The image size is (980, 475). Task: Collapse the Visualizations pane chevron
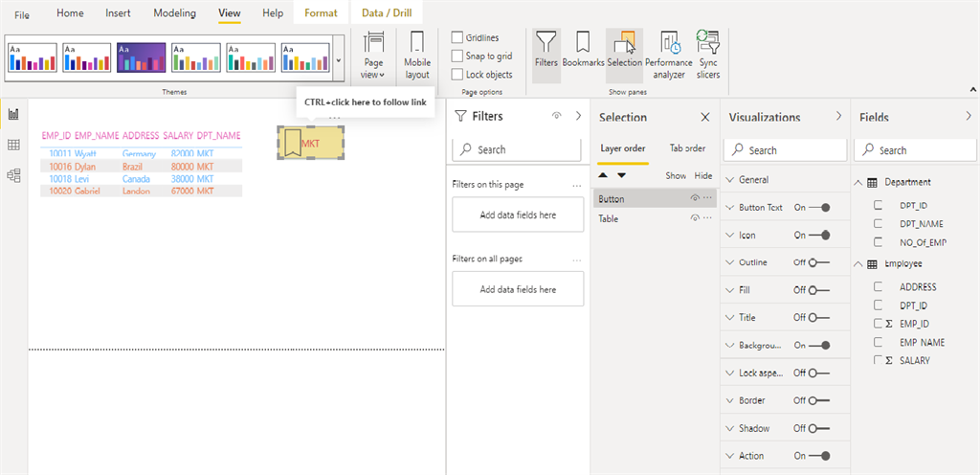pos(838,116)
